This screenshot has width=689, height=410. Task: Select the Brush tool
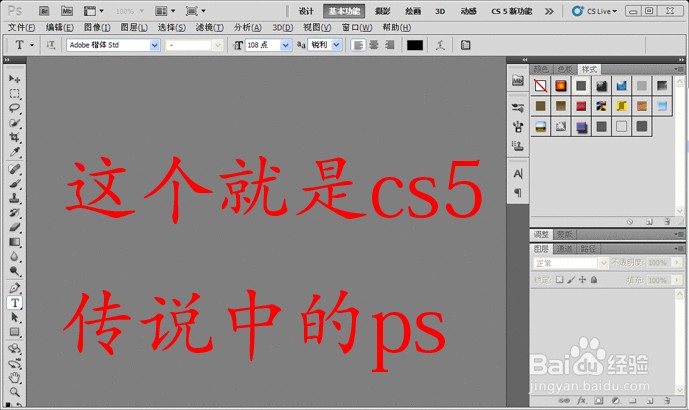point(15,184)
